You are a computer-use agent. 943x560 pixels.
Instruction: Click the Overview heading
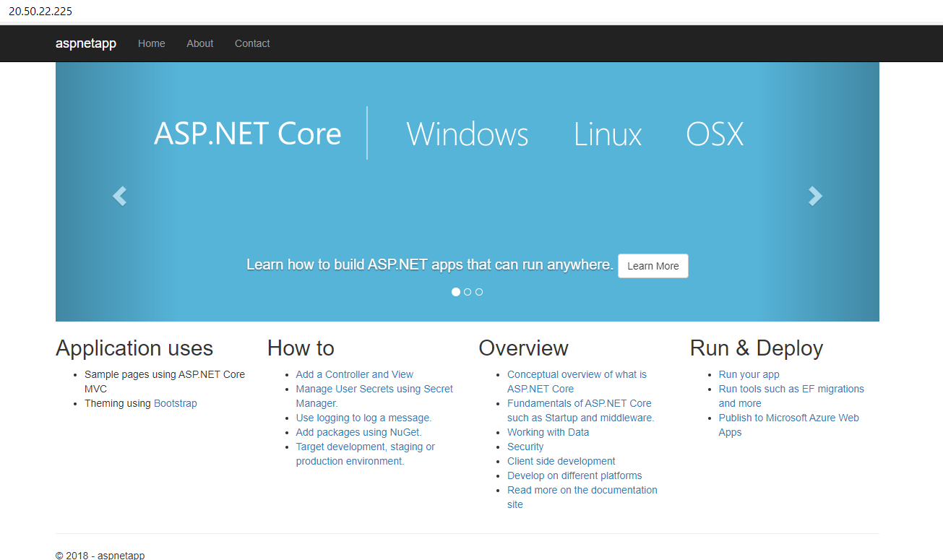tap(524, 348)
